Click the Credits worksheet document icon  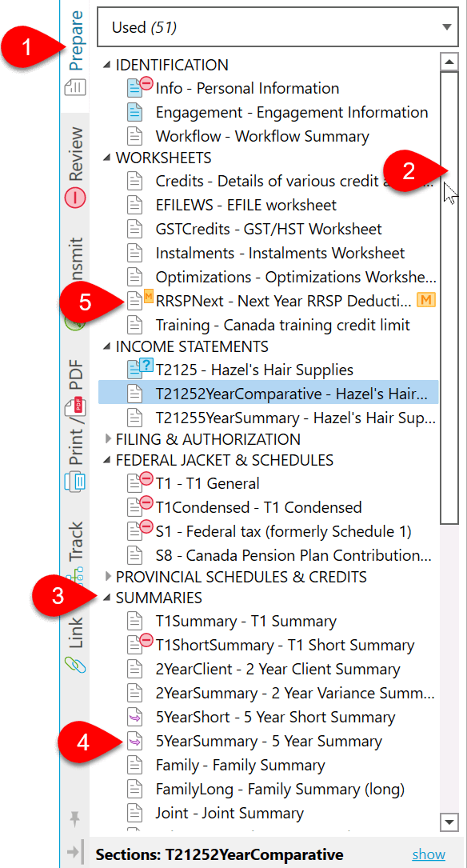tap(136, 181)
